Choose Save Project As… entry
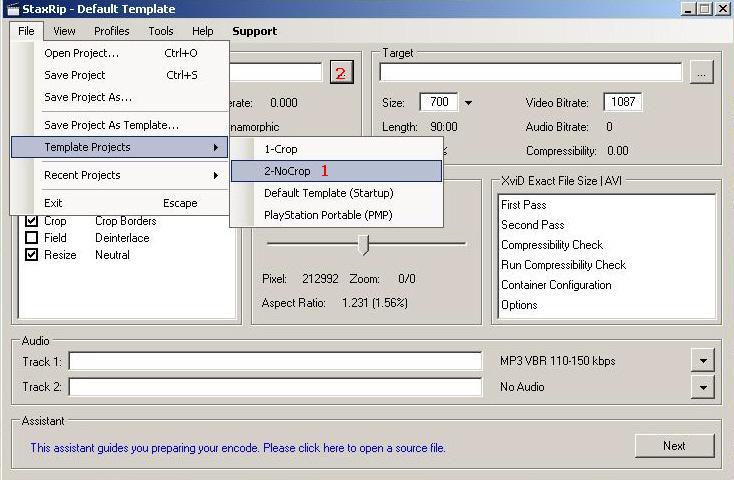Screen dimensions: 734x480 pyautogui.click(x=120, y=97)
